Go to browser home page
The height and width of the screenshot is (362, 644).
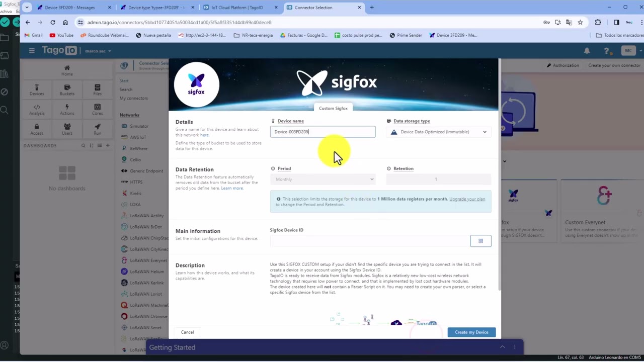65,22
